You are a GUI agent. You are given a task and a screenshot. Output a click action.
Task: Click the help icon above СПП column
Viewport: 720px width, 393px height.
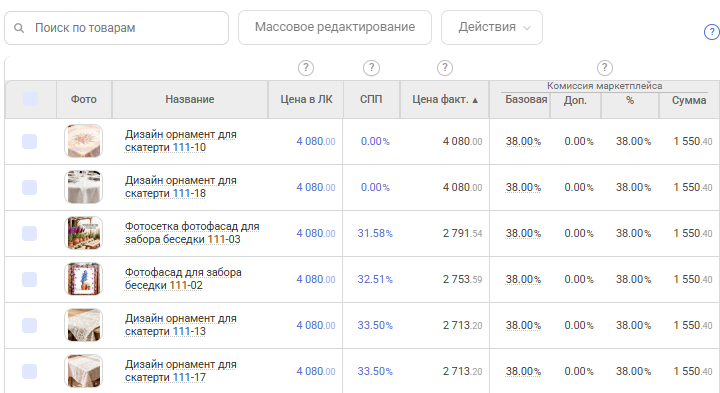pos(371,68)
